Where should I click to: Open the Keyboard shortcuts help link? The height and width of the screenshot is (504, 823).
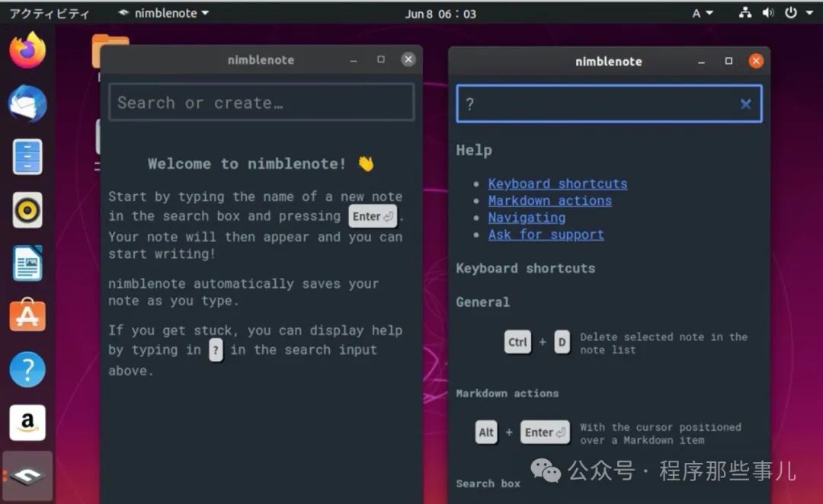tap(557, 183)
